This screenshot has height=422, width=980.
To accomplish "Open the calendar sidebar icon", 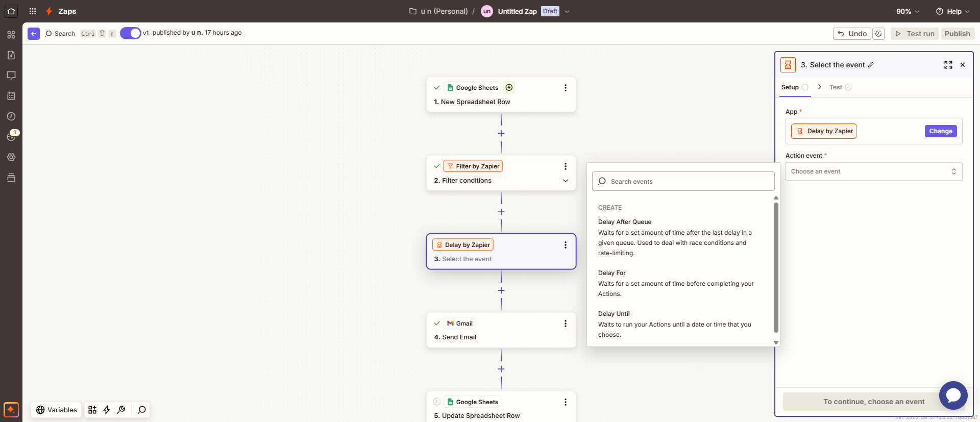I will 11,96.
